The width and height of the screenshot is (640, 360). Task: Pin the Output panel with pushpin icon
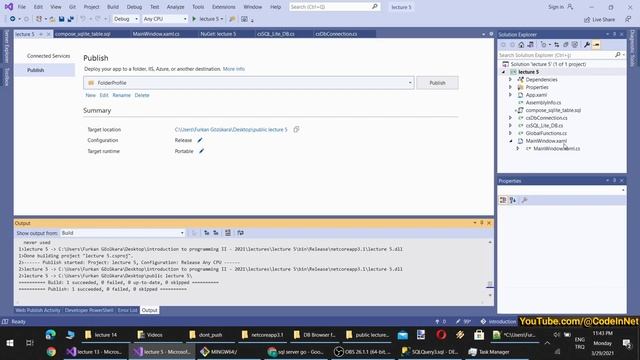[482, 223]
